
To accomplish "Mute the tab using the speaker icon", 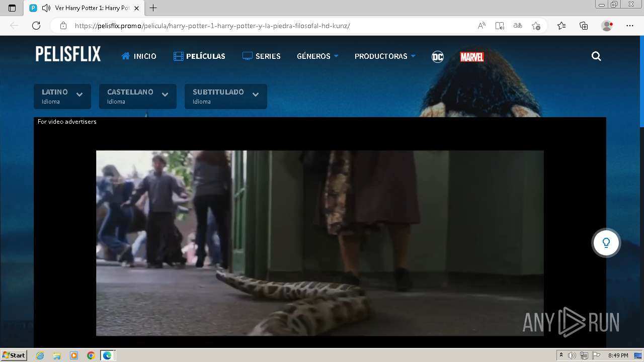I will [46, 8].
